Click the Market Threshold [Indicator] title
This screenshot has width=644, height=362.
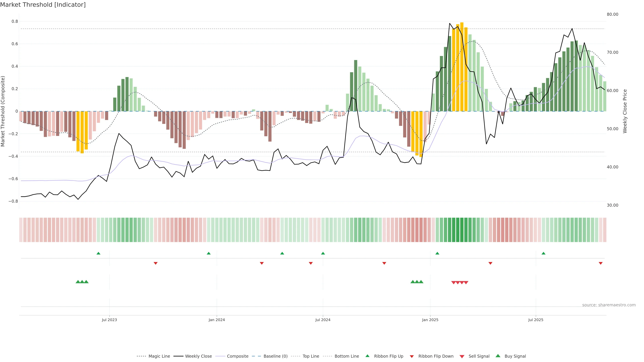tap(43, 5)
